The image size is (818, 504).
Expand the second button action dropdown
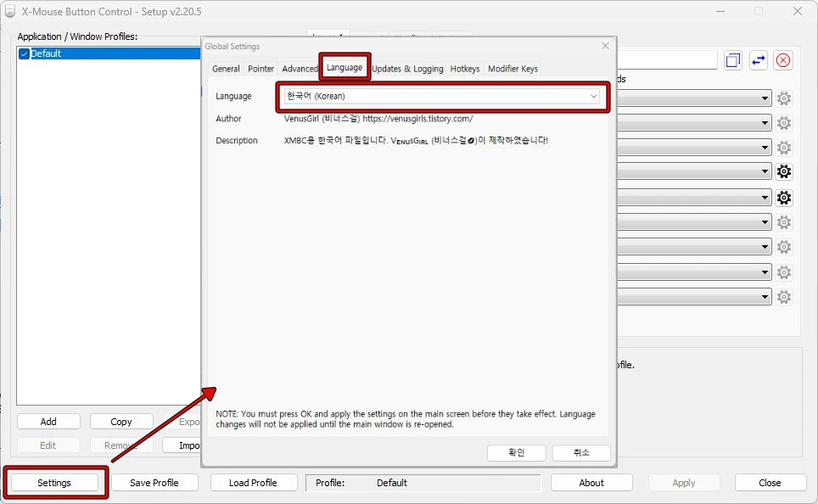pyautogui.click(x=765, y=123)
